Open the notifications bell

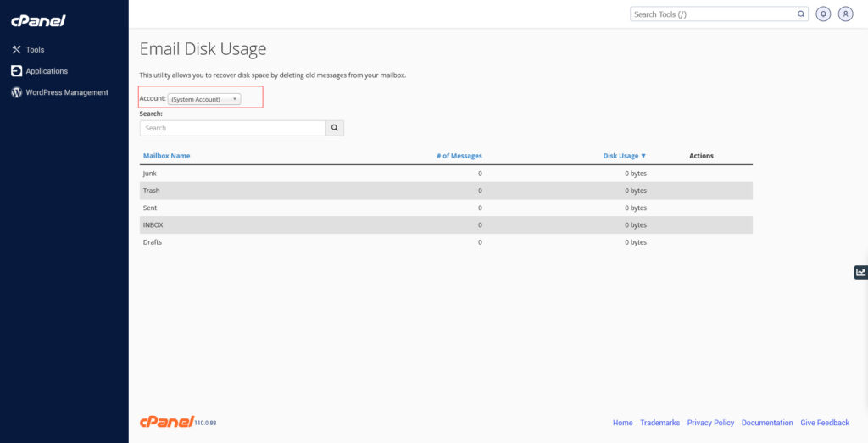(x=823, y=14)
